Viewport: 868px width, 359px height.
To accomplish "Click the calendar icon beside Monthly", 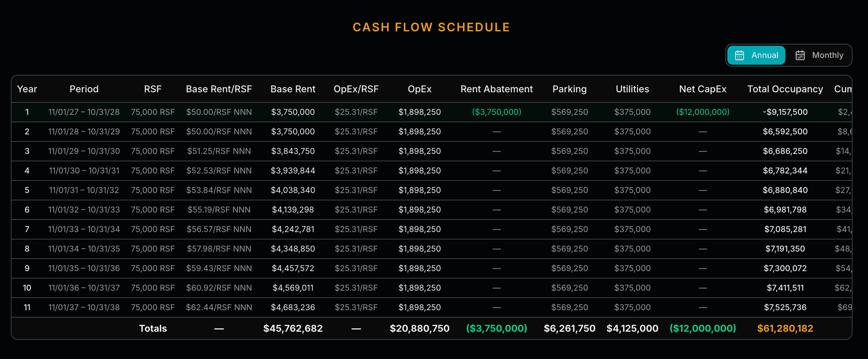I will pos(801,55).
